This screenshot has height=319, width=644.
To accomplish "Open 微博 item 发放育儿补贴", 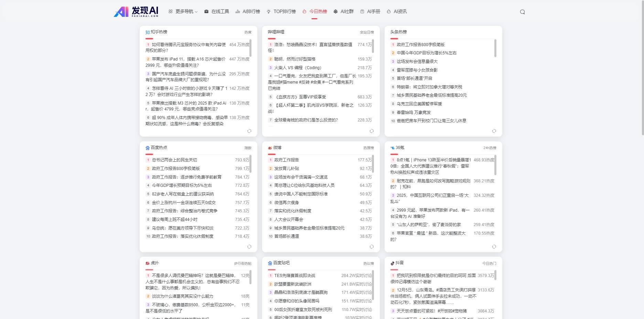I will pyautogui.click(x=287, y=169).
